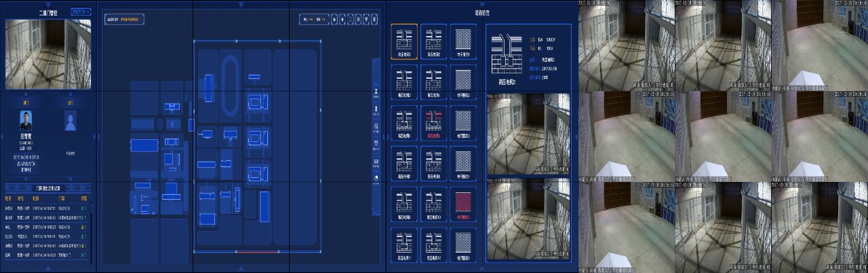Switch to the 出门 tab above the blank avatar
This screenshot has height=273, width=868.
click(x=70, y=103)
